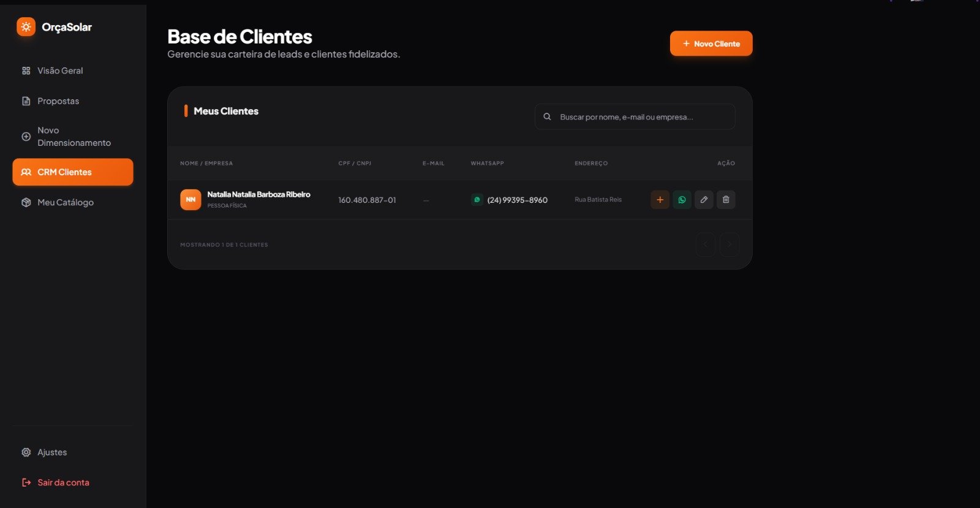The image size is (980, 508).
Task: Click the ENDEREÇO column header
Action: coord(591,164)
